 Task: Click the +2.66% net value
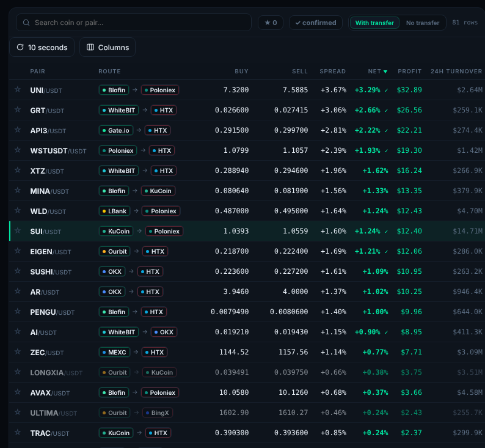pyautogui.click(x=368, y=110)
